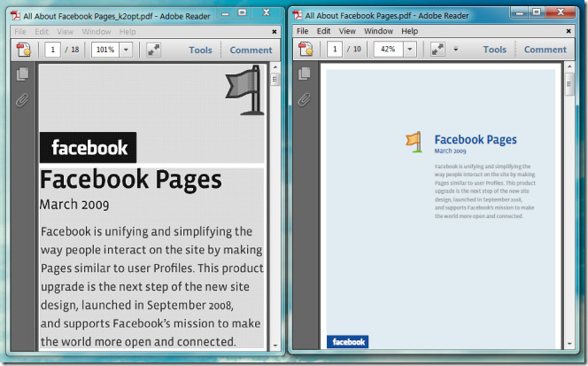Open Attachments paperclip panel in left window
Viewport: 588px width, 366px height.
tap(22, 100)
